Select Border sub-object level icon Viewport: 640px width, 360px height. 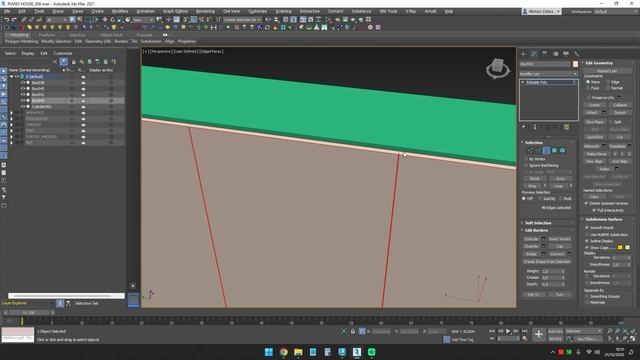point(547,151)
